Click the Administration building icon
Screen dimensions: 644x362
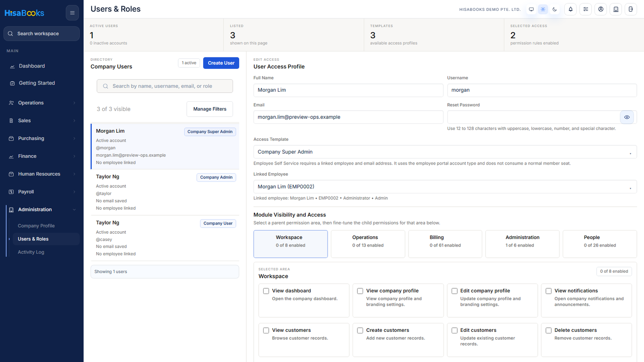tap(11, 210)
